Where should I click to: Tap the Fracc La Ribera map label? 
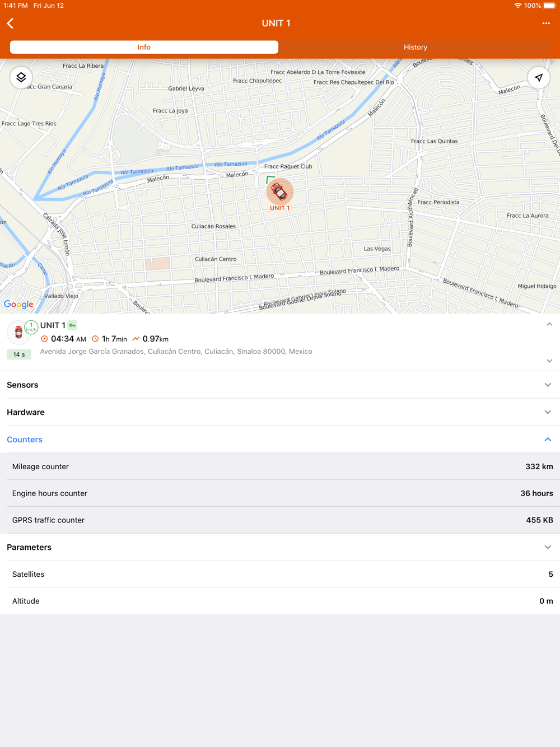click(83, 66)
